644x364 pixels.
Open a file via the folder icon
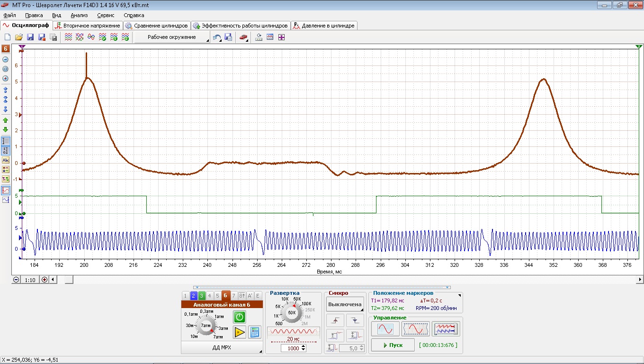tap(19, 37)
